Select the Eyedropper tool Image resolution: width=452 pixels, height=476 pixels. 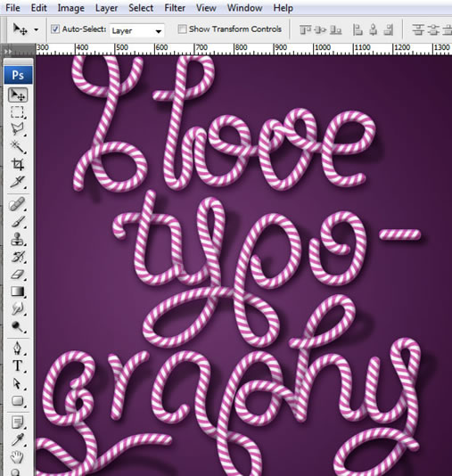(x=17, y=439)
